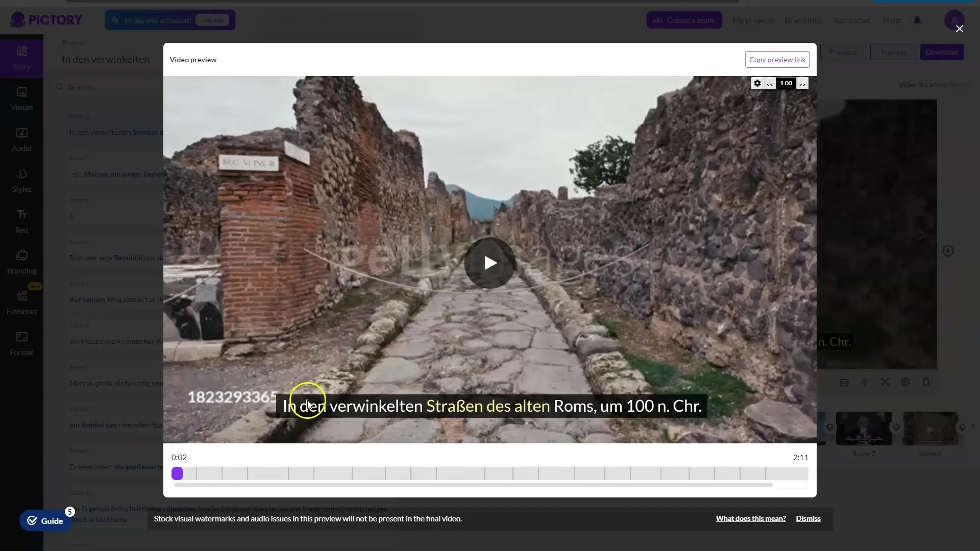Increase playback speed with >> button
This screenshot has height=551, width=980.
[x=802, y=84]
